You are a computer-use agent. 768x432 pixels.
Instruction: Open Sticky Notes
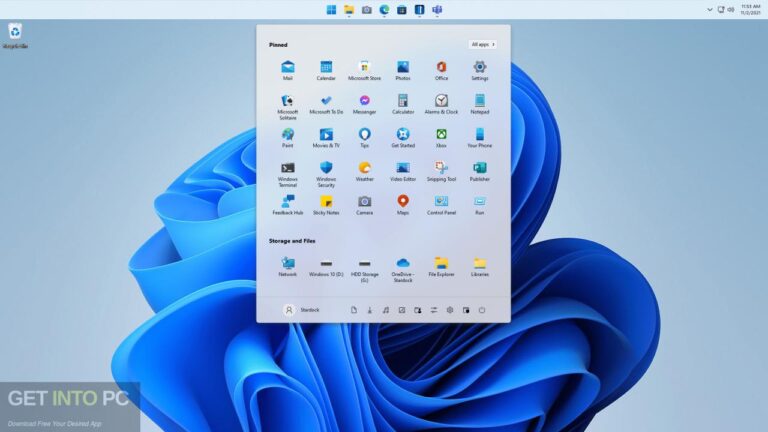326,205
